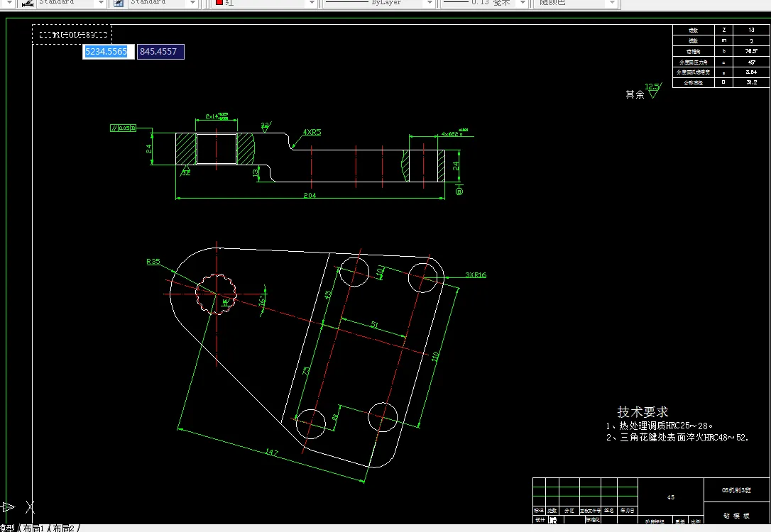Open the red color control dropdown
771x532 pixels.
tap(312, 3)
